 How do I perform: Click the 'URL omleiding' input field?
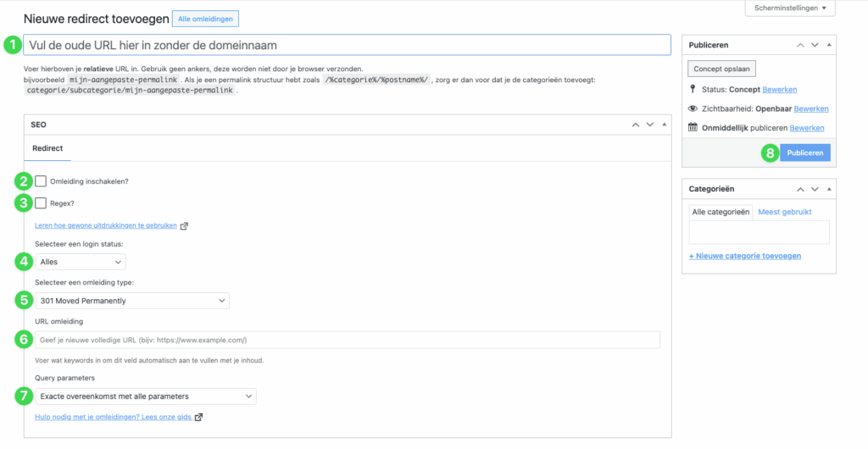click(347, 340)
